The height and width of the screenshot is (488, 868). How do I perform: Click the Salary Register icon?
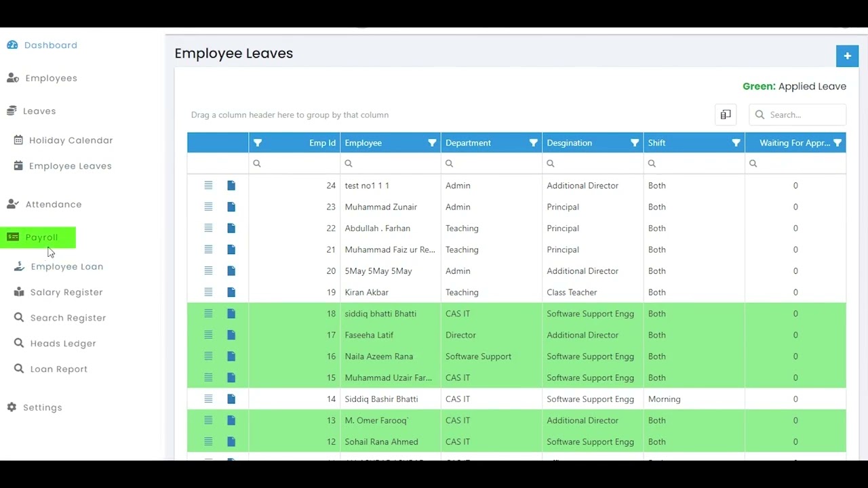[x=19, y=292]
